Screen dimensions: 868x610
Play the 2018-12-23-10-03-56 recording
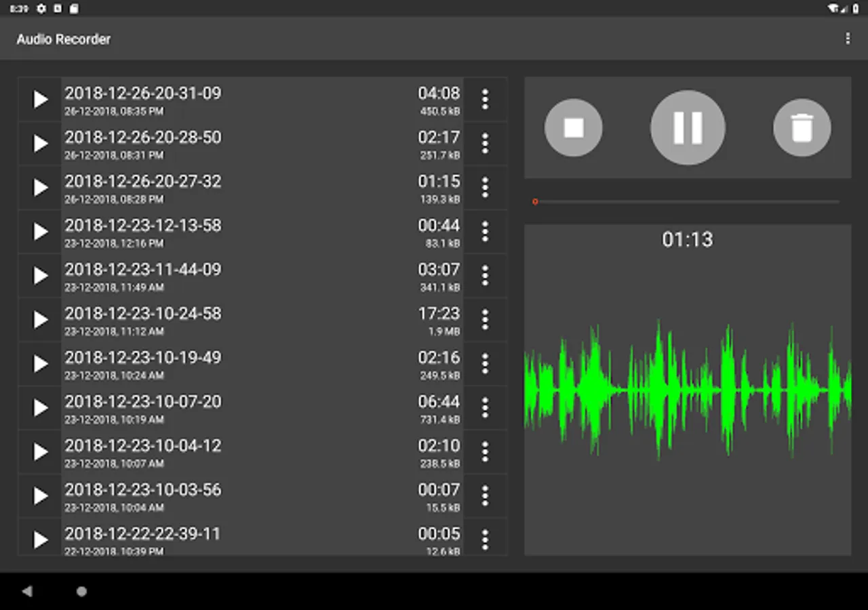click(40, 496)
